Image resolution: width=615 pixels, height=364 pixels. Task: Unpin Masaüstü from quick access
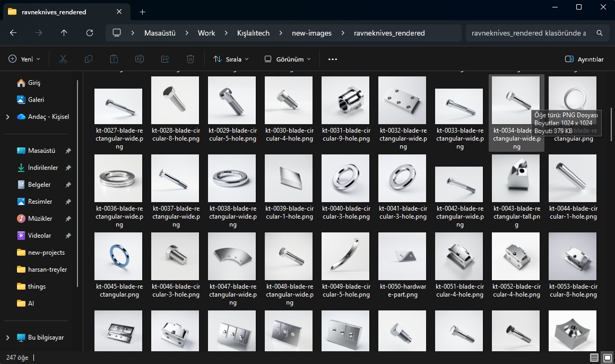click(x=68, y=151)
